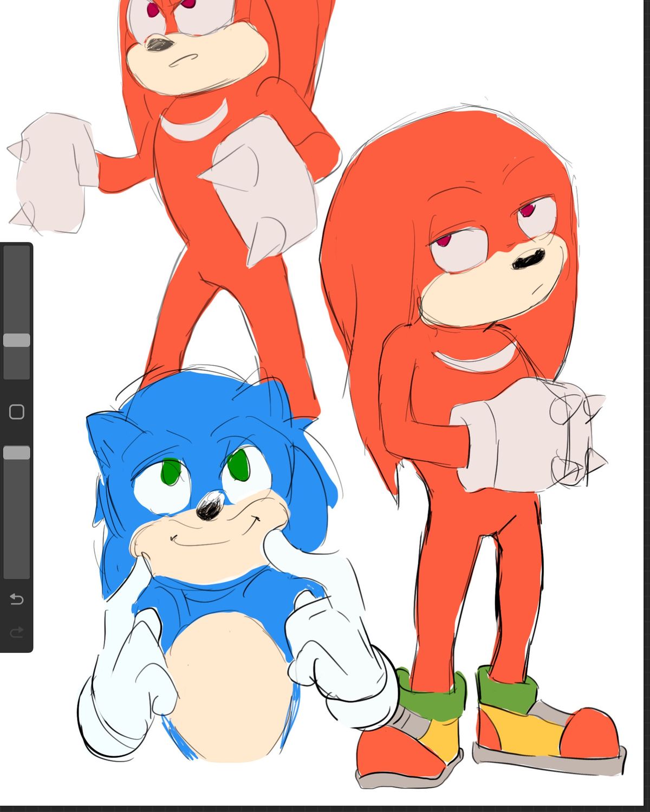
Task: Tap the brush size slider handle
Action: point(17,340)
